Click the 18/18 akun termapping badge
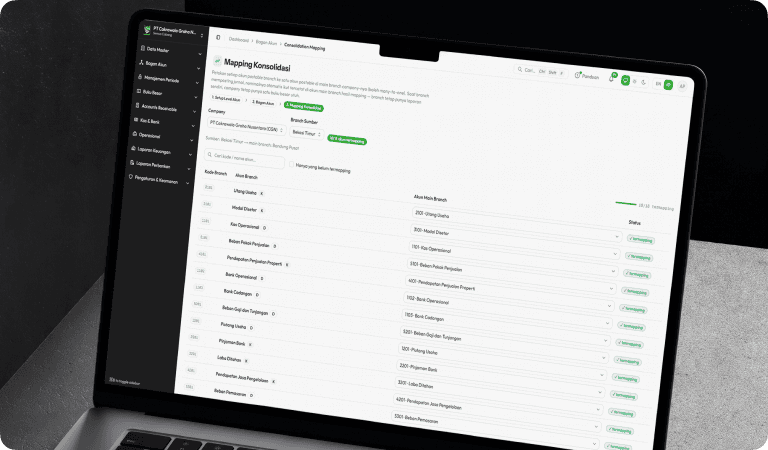This screenshot has width=768, height=450. pos(347,141)
